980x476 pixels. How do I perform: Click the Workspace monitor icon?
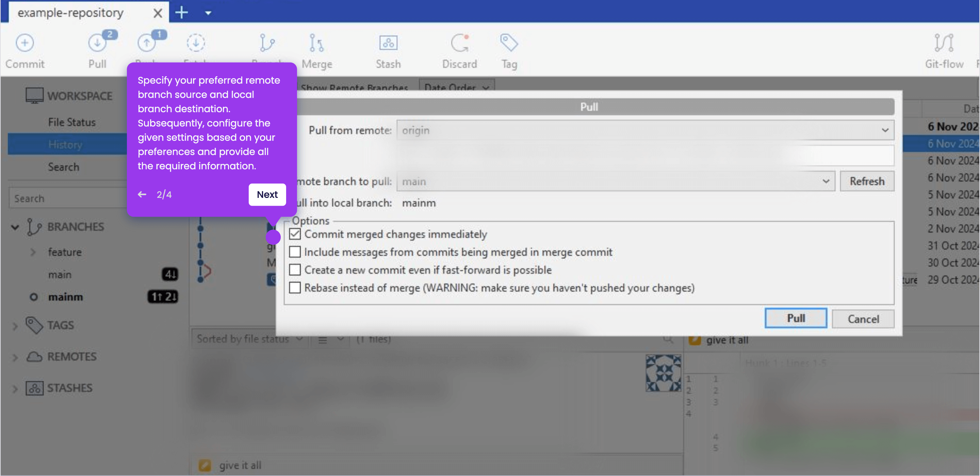click(34, 96)
